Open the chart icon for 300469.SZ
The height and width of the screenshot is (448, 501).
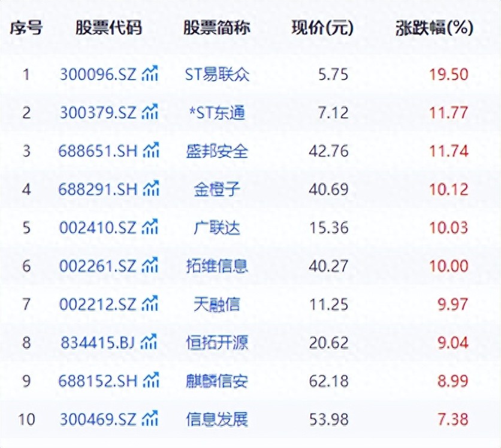[x=150, y=419]
